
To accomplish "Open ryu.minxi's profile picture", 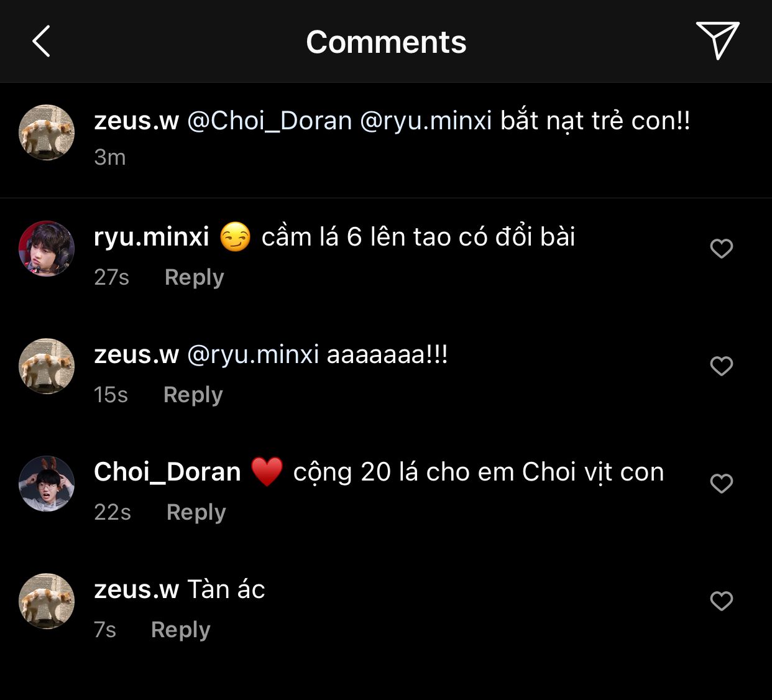I will (x=47, y=249).
